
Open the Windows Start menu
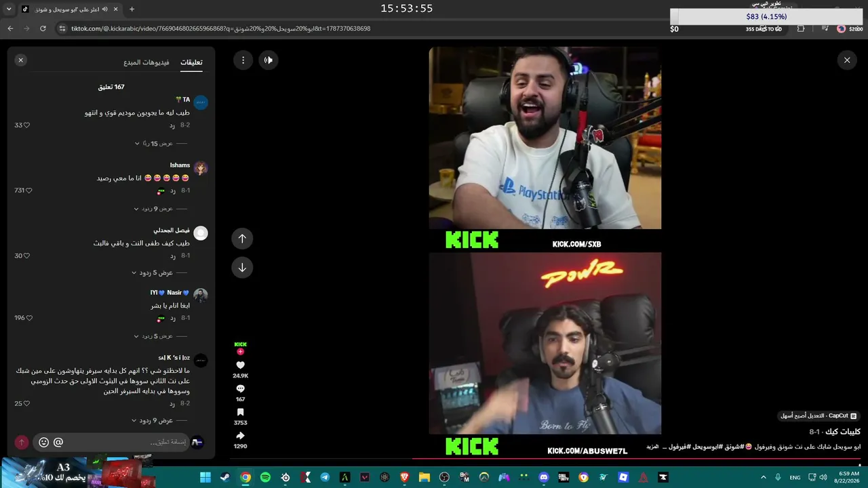[205, 477]
